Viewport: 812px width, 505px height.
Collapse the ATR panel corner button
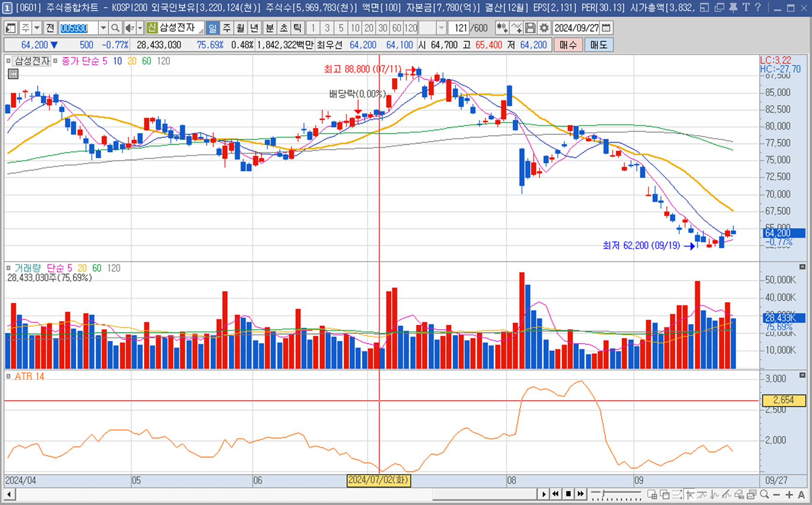(802, 375)
